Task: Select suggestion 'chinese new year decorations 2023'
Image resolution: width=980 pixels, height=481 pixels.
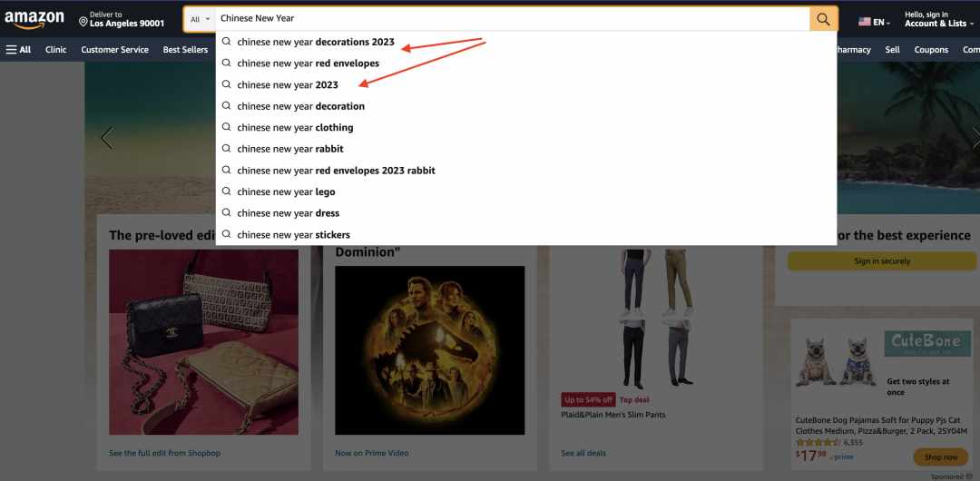Action: click(x=316, y=42)
